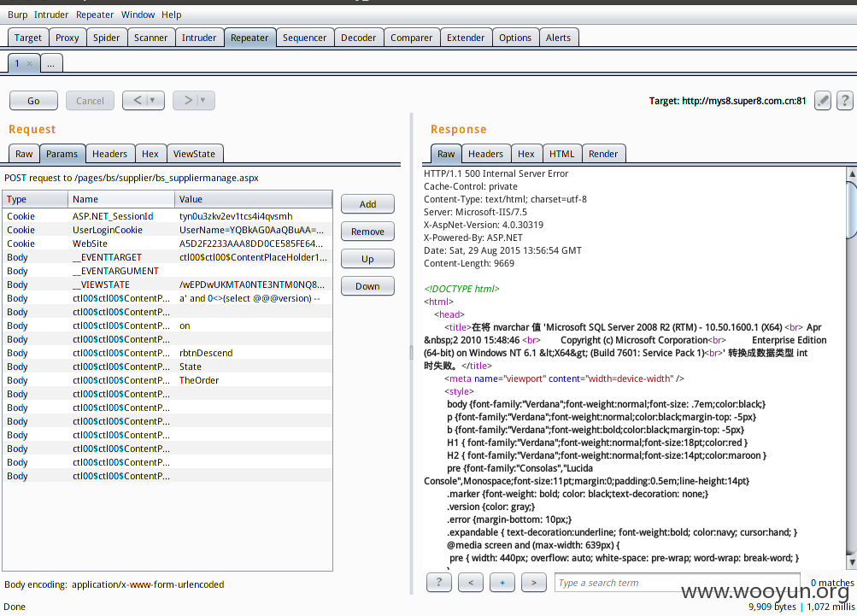Go back in request history with < button
Viewport: 857px width, 616px height.
point(144,101)
